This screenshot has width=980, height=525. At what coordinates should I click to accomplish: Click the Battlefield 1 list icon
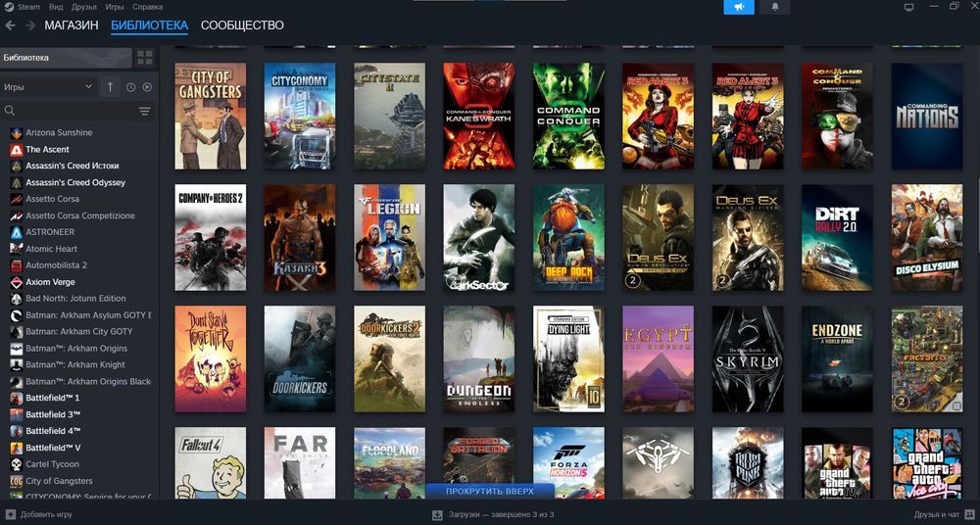[17, 398]
